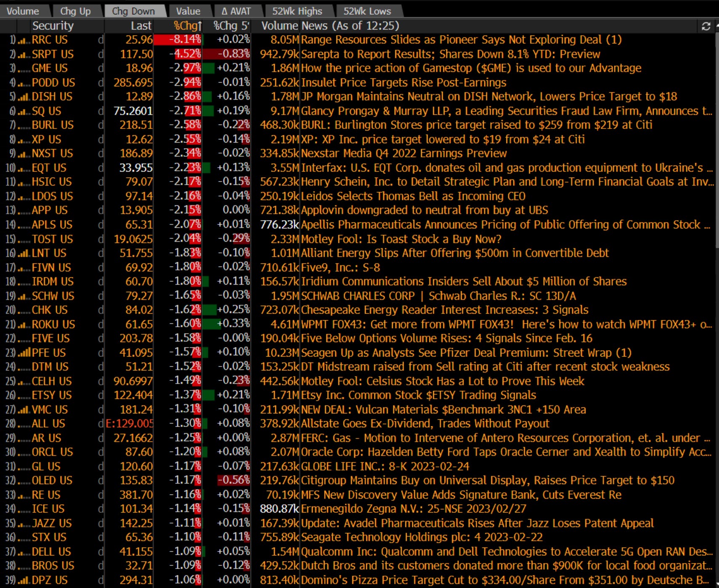Click the volume bars icon for ICE US
The height and width of the screenshot is (588, 719).
(x=24, y=509)
